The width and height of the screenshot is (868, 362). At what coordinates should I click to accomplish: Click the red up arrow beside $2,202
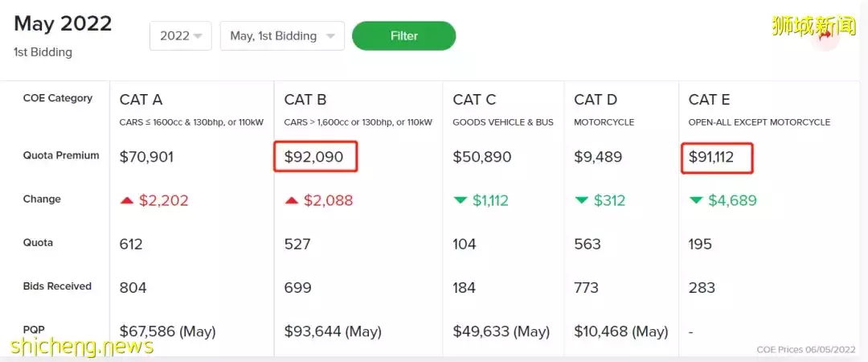coord(127,200)
